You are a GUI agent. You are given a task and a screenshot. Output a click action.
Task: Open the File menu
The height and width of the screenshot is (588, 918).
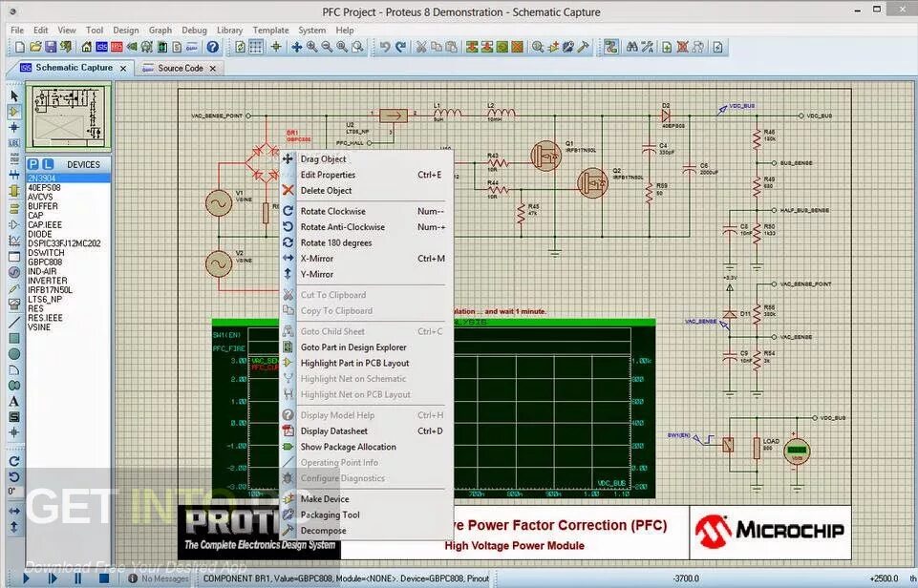click(17, 30)
